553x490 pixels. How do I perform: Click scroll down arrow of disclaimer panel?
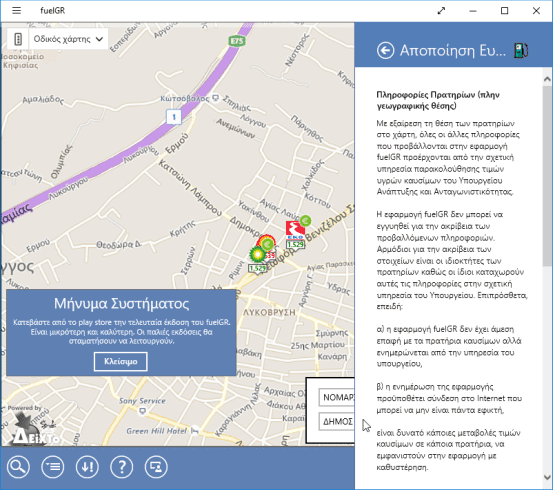coord(547,477)
